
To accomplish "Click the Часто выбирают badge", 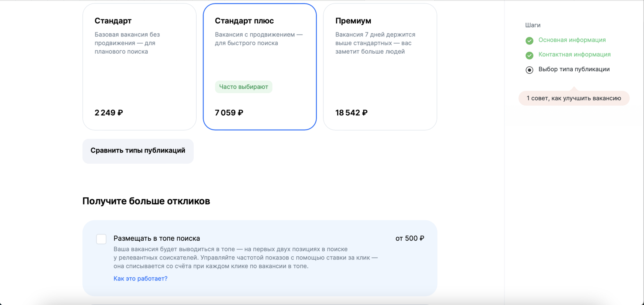I will (243, 87).
